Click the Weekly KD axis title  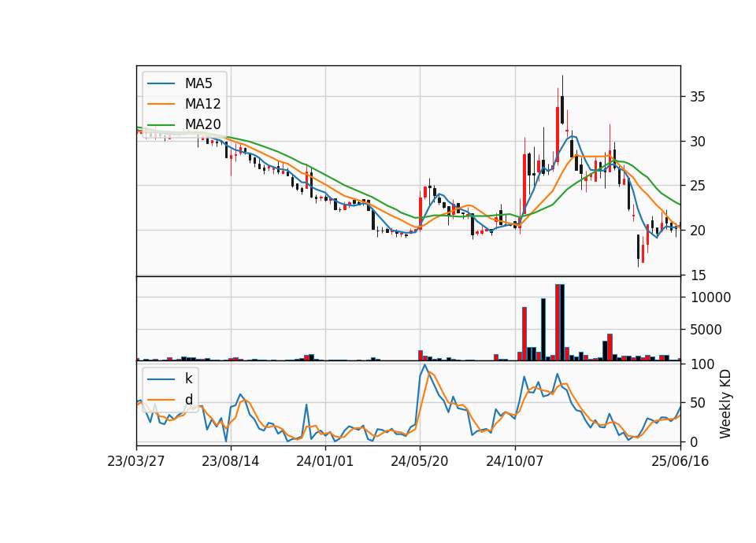pyautogui.click(x=724, y=404)
